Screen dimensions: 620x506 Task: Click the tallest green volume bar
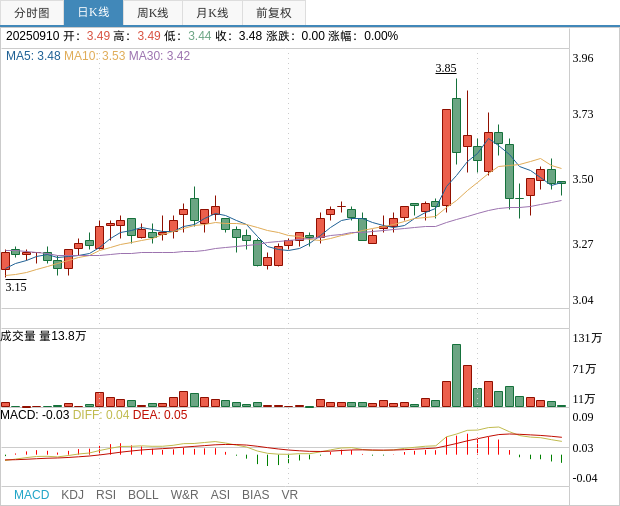tap(456, 376)
